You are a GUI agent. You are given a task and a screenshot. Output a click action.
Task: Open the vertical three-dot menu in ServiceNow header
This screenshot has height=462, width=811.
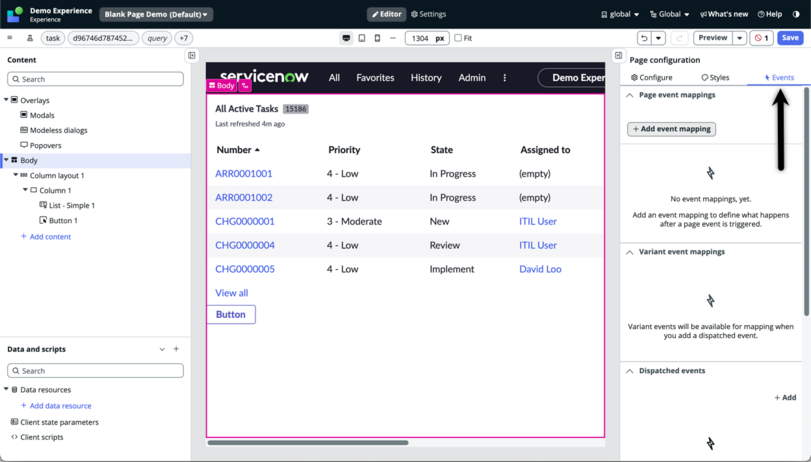(505, 78)
